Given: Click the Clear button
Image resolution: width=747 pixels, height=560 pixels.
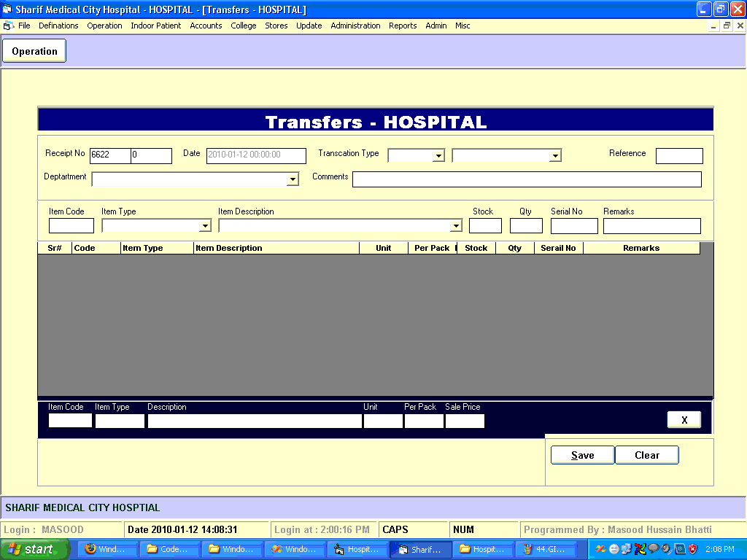Looking at the screenshot, I should (647, 455).
